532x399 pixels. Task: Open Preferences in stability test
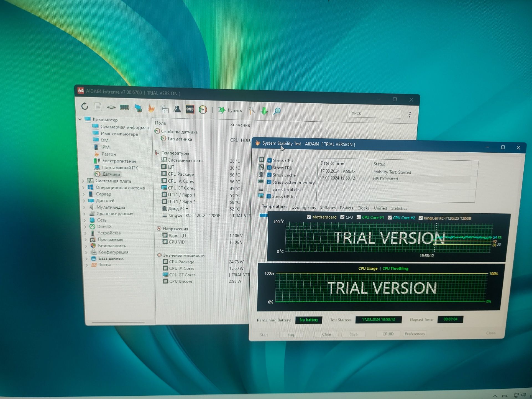click(415, 334)
